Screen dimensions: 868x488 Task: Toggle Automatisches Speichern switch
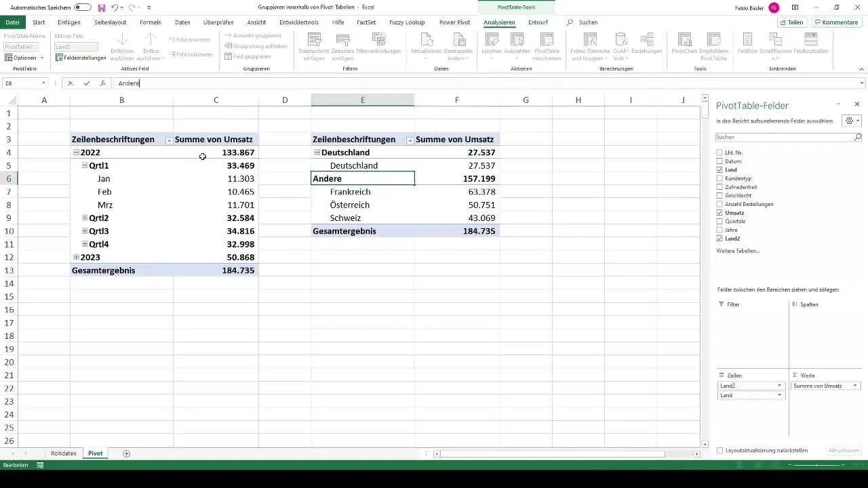click(x=83, y=7)
